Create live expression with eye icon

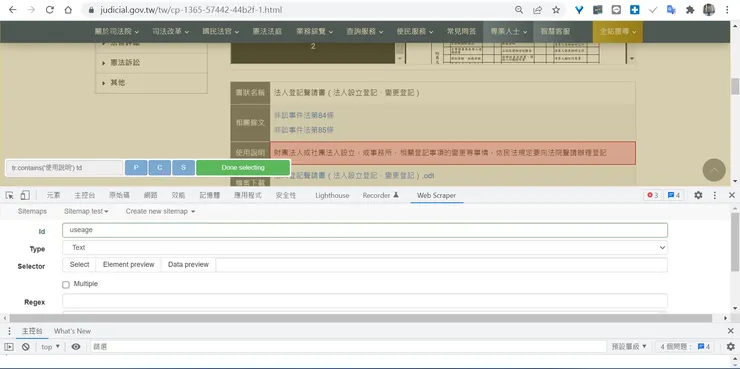coord(76,347)
